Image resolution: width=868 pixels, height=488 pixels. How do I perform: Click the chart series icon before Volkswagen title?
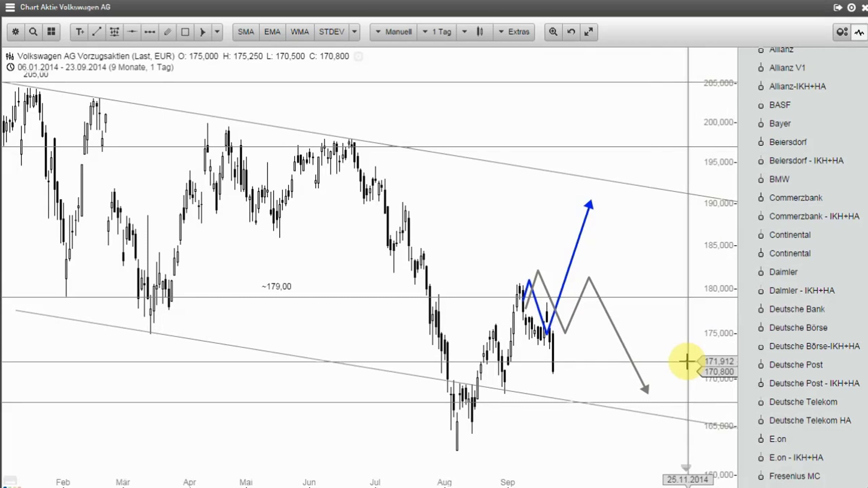tap(10, 56)
